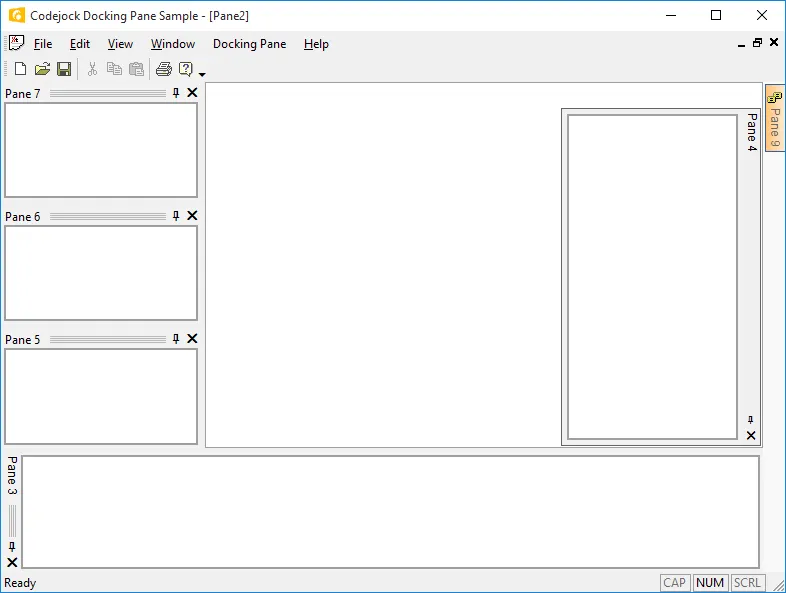Click inside the Pane 3 content area
The image size is (786, 593).
click(x=390, y=512)
